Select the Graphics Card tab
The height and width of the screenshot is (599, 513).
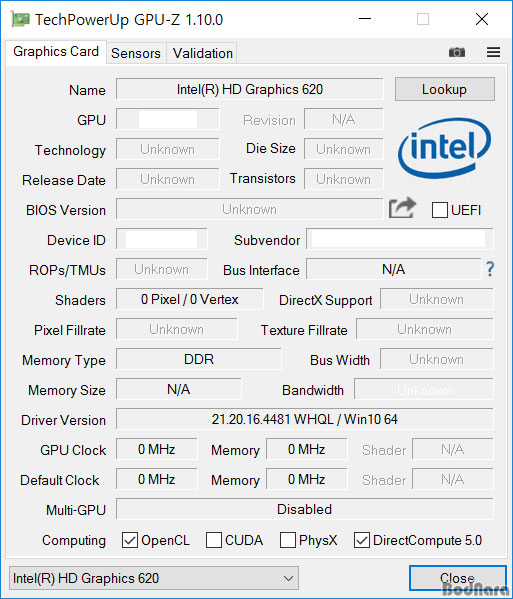pyautogui.click(x=56, y=52)
